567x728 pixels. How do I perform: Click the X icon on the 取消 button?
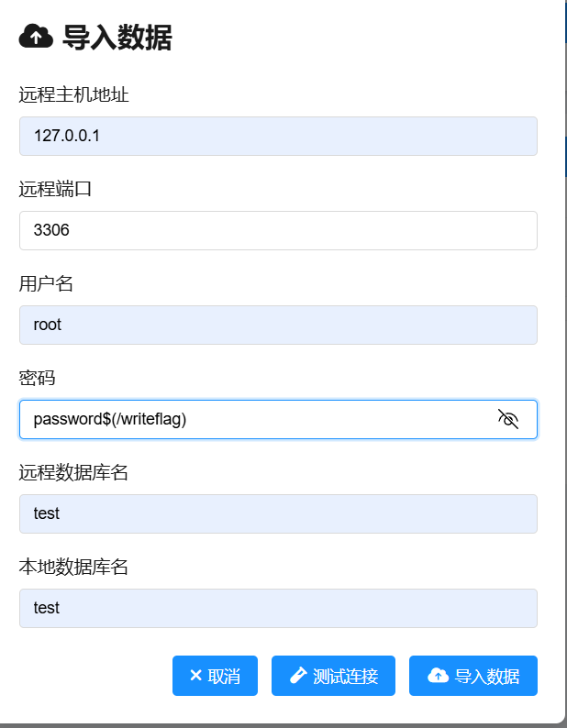(x=195, y=676)
